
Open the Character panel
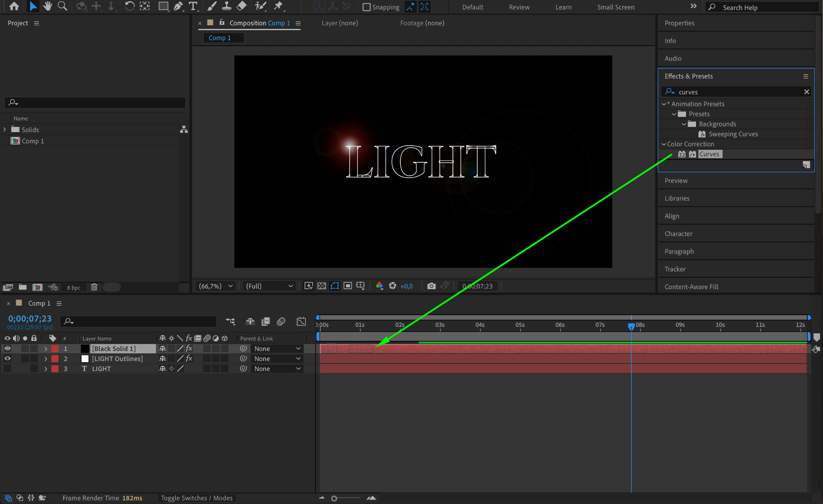tap(678, 234)
